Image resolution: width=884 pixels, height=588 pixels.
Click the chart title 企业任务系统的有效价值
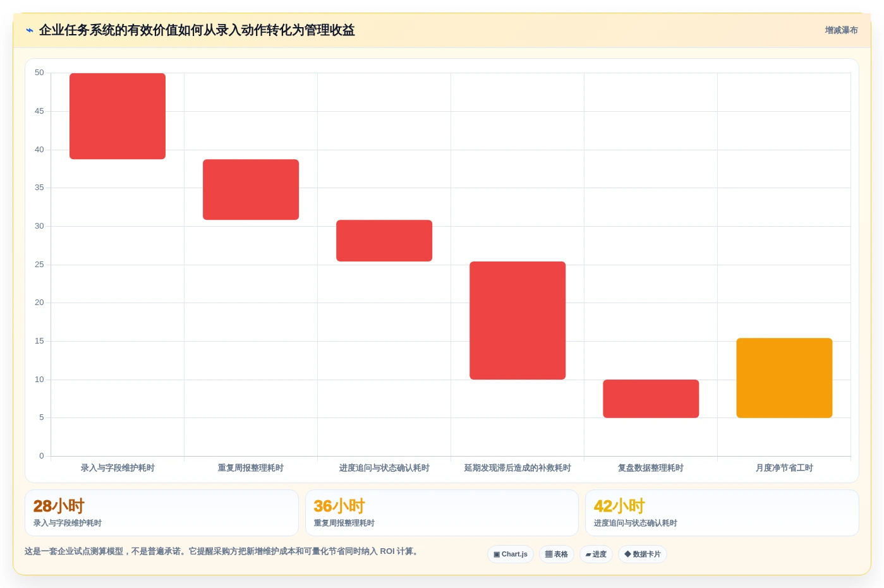pyautogui.click(x=197, y=30)
